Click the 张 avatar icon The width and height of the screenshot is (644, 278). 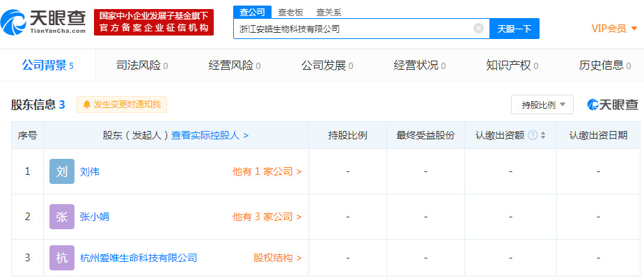[61, 217]
